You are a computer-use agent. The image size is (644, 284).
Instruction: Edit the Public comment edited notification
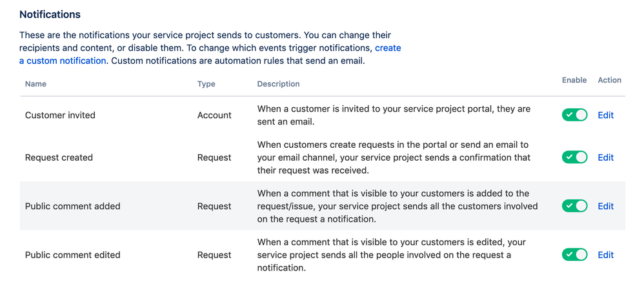(605, 254)
